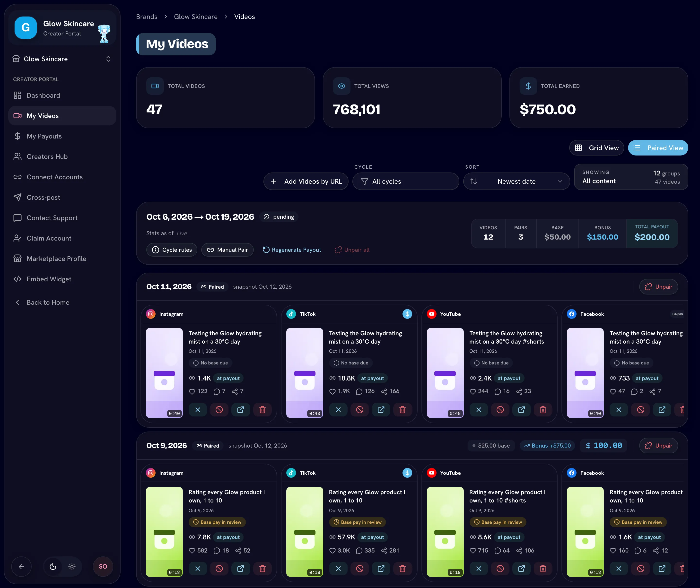
Task: Select Cross-post in sidebar
Action: coord(62,197)
